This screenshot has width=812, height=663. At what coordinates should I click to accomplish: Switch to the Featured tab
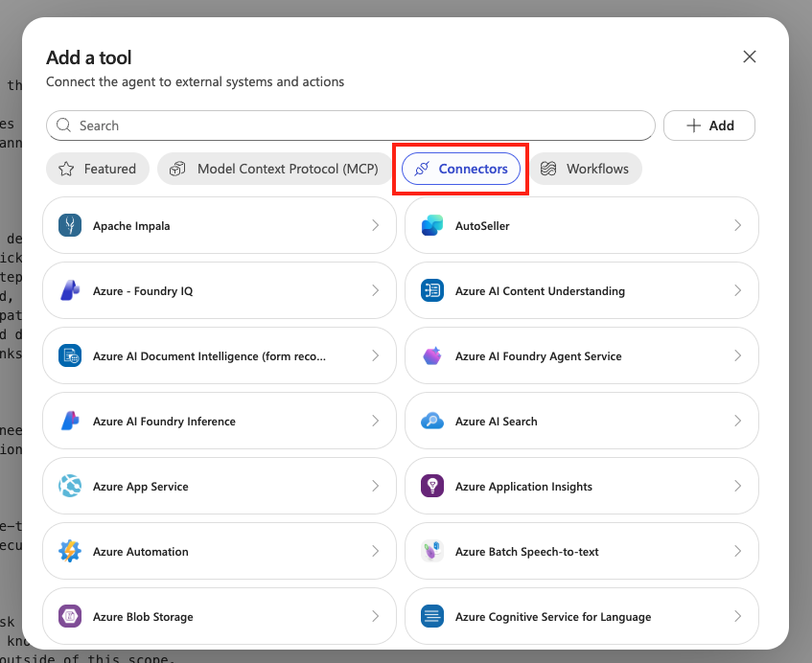point(98,169)
